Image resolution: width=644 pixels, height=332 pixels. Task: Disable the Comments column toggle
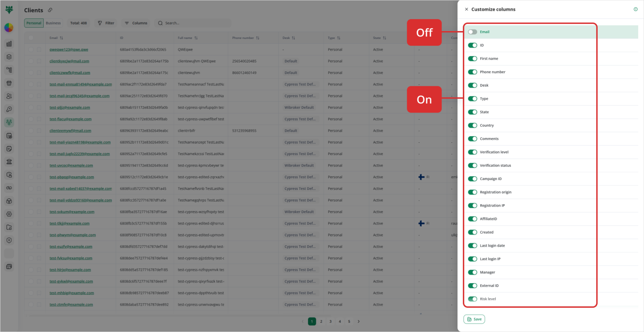[473, 139]
